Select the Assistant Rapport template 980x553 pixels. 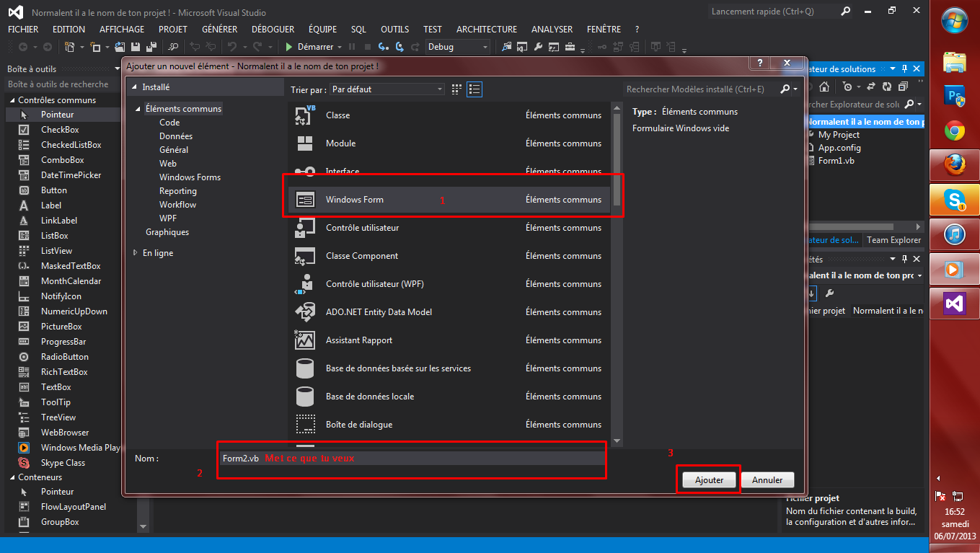(x=449, y=340)
